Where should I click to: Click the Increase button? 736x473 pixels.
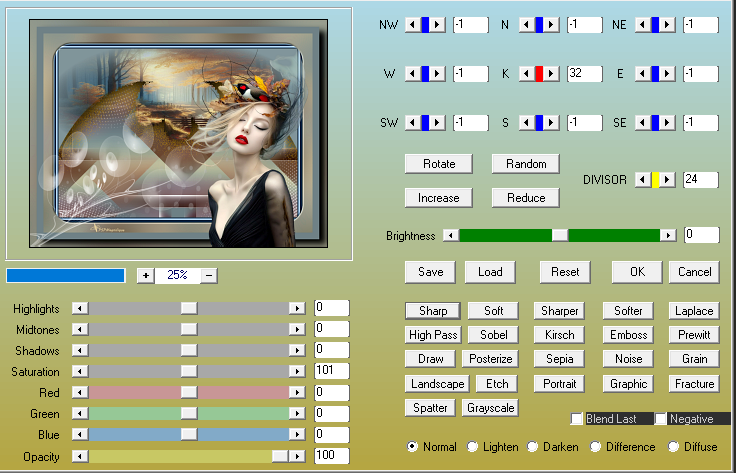click(439, 198)
